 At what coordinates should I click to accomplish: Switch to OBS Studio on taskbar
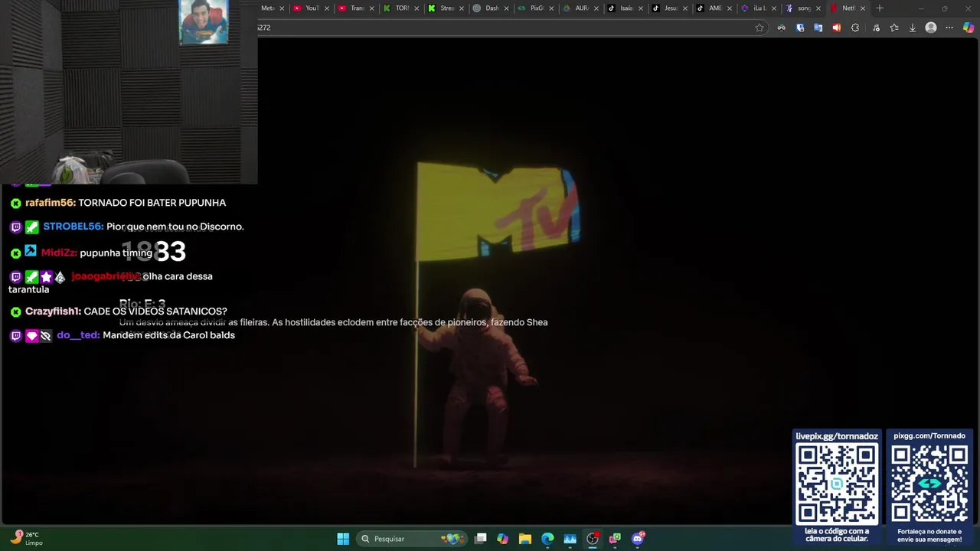point(593,539)
